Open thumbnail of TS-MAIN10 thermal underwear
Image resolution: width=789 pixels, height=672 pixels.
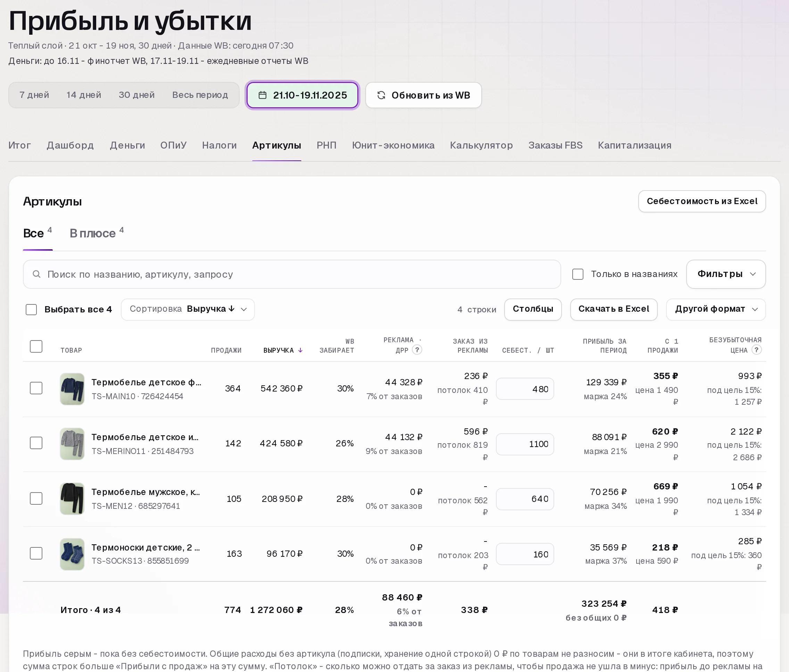[72, 388]
